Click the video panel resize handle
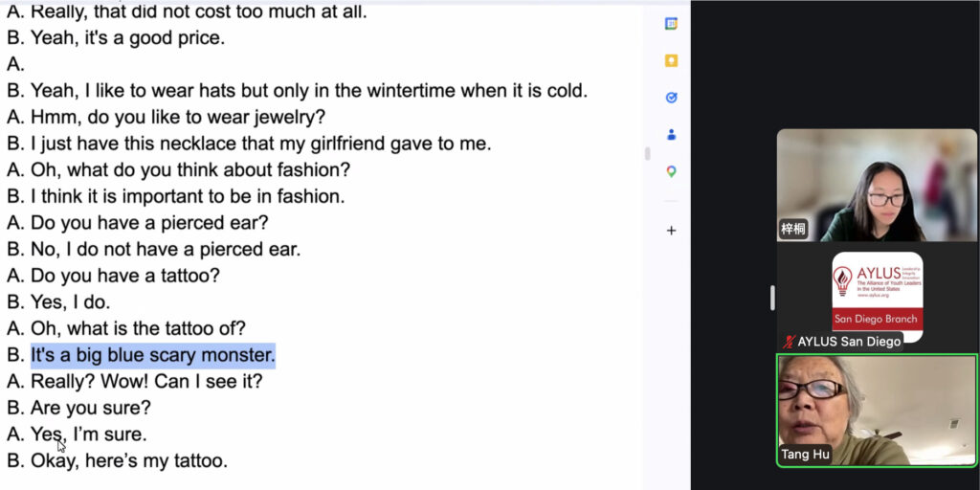Image resolution: width=980 pixels, height=490 pixels. click(x=772, y=298)
